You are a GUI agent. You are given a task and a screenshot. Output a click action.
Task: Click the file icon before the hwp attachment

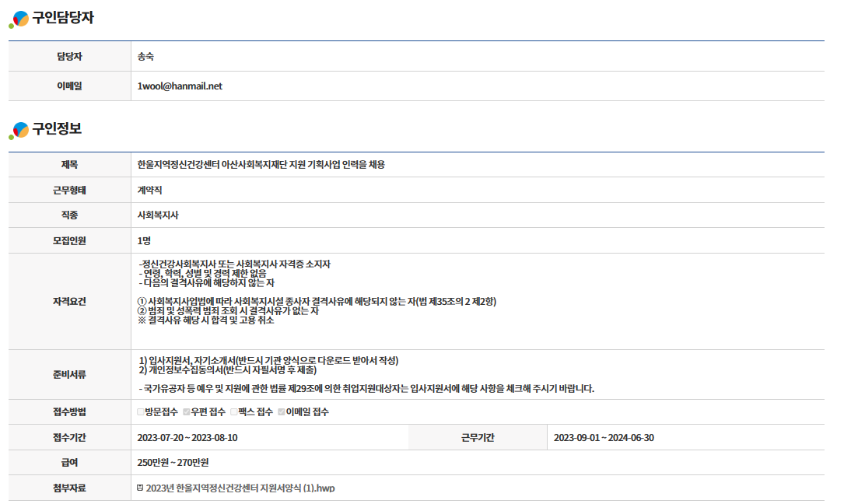pos(140,488)
